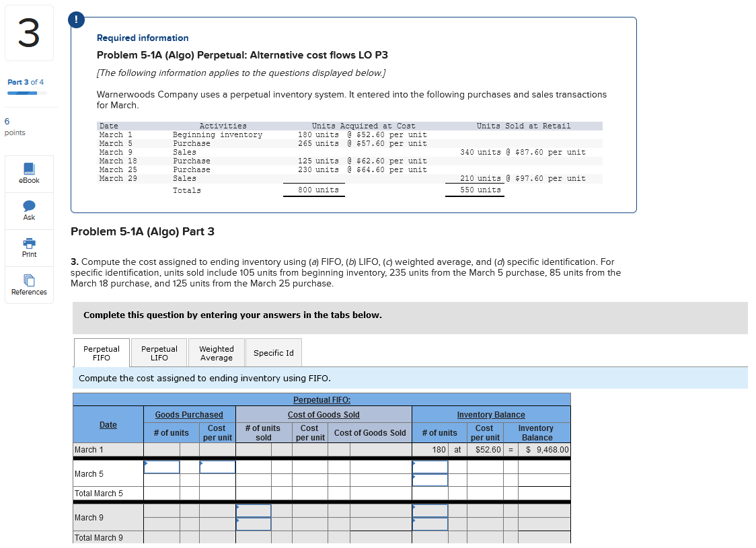Click the question number 3 box

pyautogui.click(x=28, y=32)
